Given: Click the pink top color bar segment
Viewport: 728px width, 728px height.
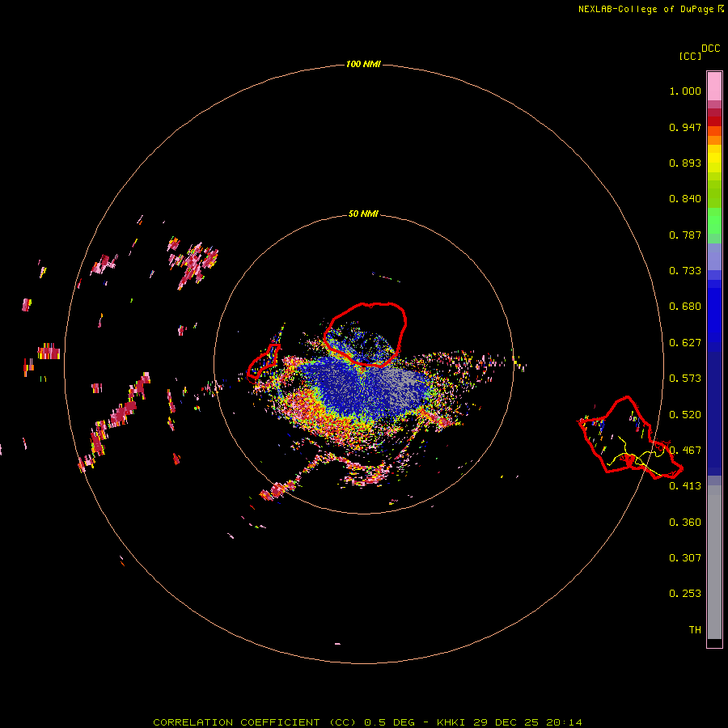Looking at the screenshot, I should 714,87.
